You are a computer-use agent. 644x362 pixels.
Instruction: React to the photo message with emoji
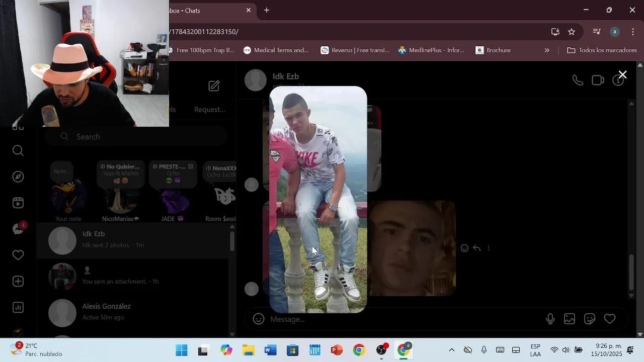tap(464, 248)
